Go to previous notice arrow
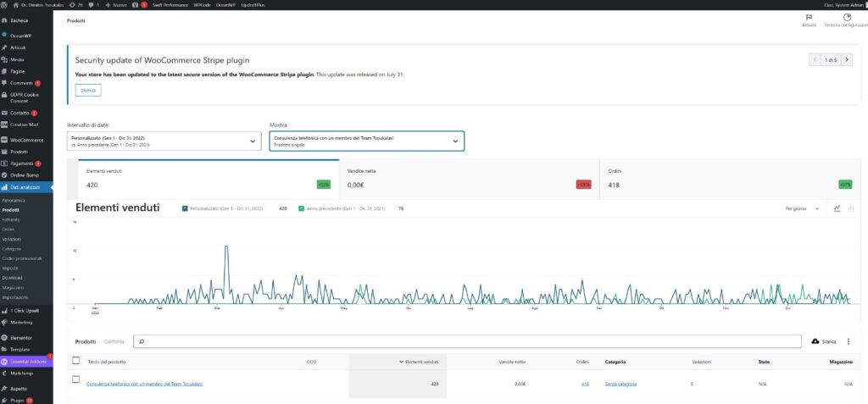The image size is (868, 404). 815,60
